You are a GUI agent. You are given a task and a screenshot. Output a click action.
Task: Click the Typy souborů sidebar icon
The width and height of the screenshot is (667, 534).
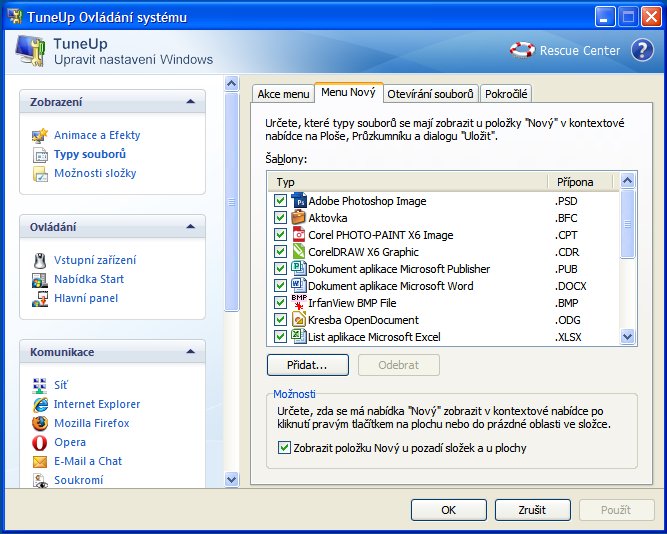(40, 154)
